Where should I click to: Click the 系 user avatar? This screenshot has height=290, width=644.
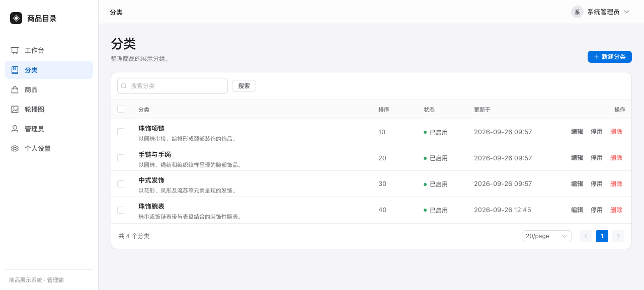577,12
